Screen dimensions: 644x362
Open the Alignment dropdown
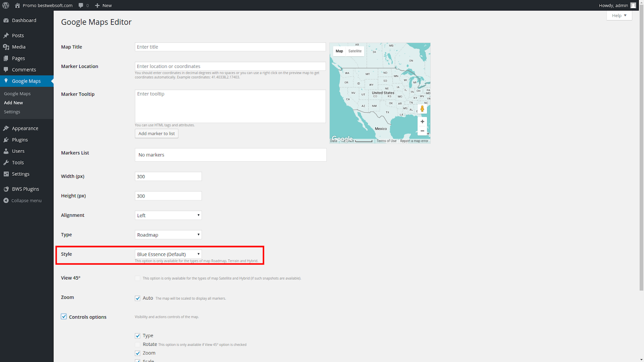pos(168,215)
